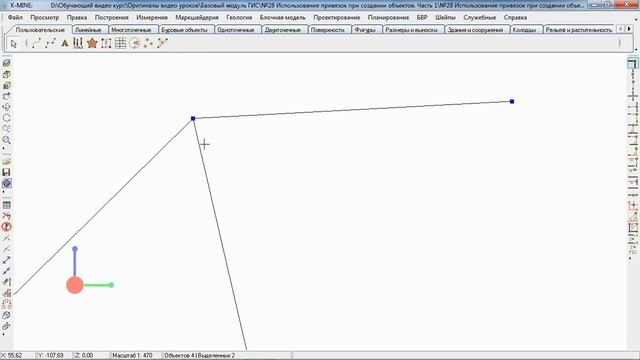
Task: Click the bracketed points icon in toolbar
Action: point(106,43)
